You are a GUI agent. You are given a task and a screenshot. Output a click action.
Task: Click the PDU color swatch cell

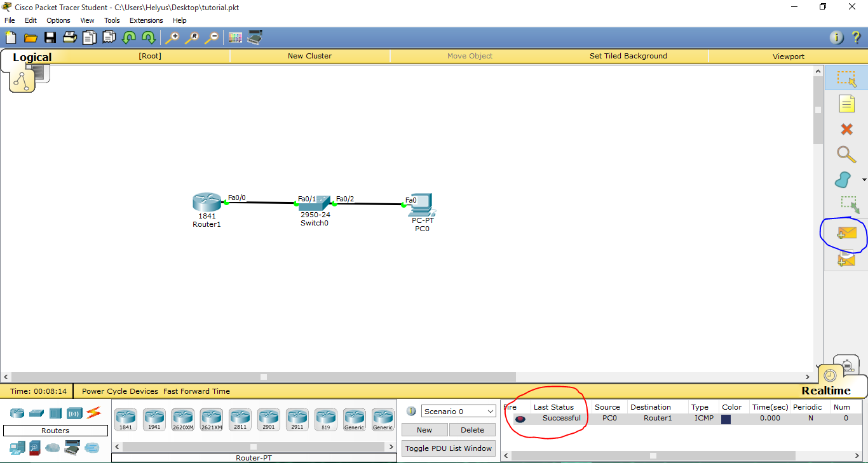coord(726,419)
